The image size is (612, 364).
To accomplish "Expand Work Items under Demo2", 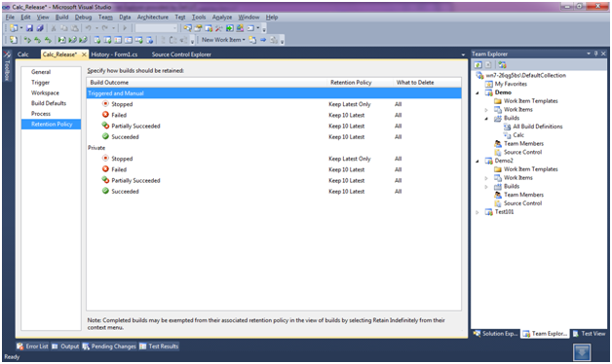I will (x=486, y=178).
